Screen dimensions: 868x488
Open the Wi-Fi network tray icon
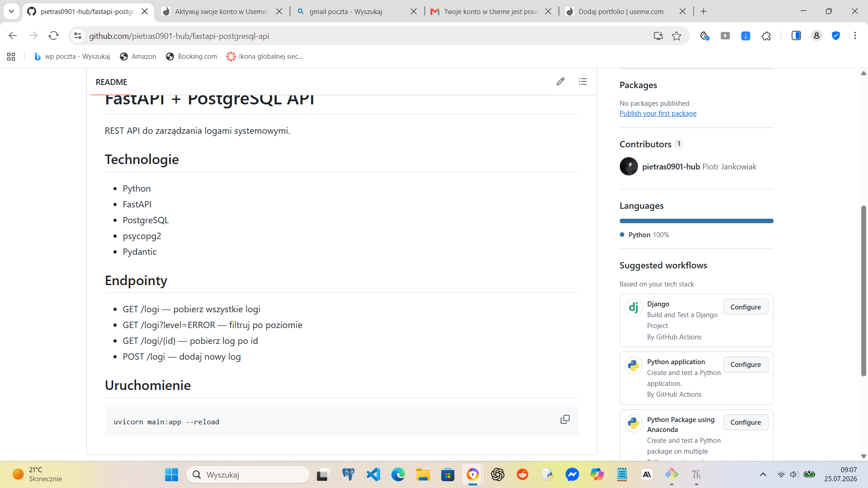tap(781, 474)
